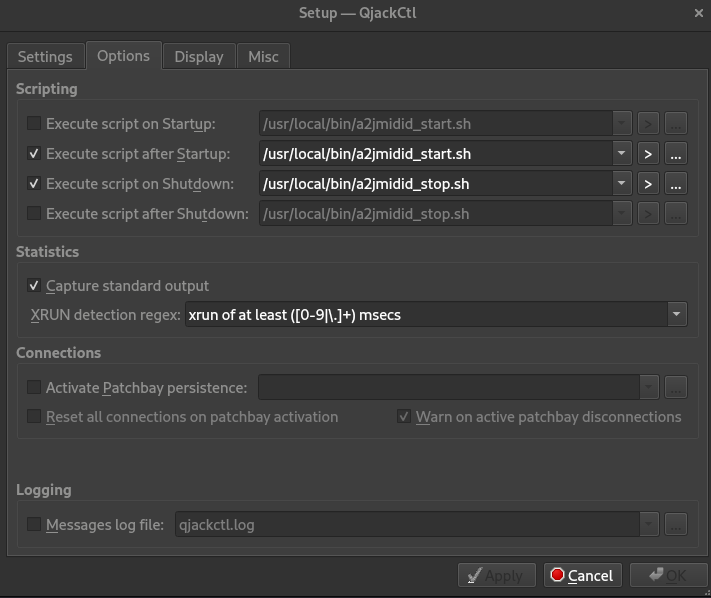Image resolution: width=711 pixels, height=598 pixels.
Task: Open the script on Shutdown dropdown list
Action: pos(622,184)
